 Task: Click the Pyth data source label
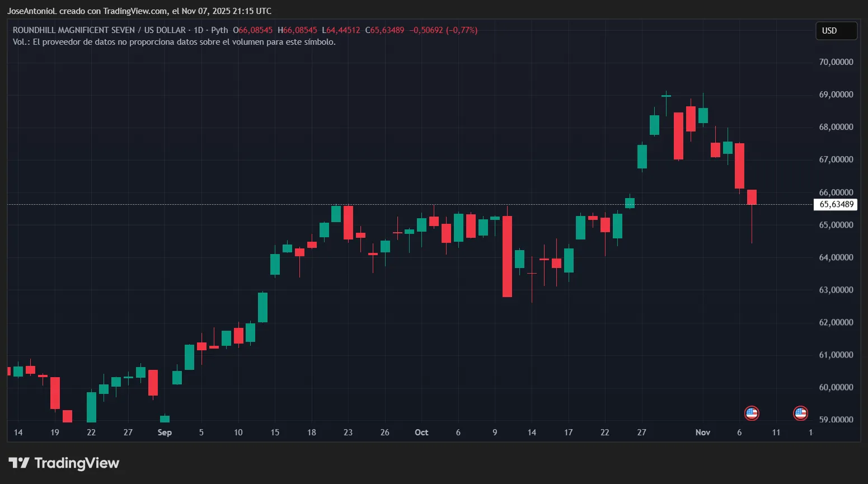pyautogui.click(x=219, y=30)
